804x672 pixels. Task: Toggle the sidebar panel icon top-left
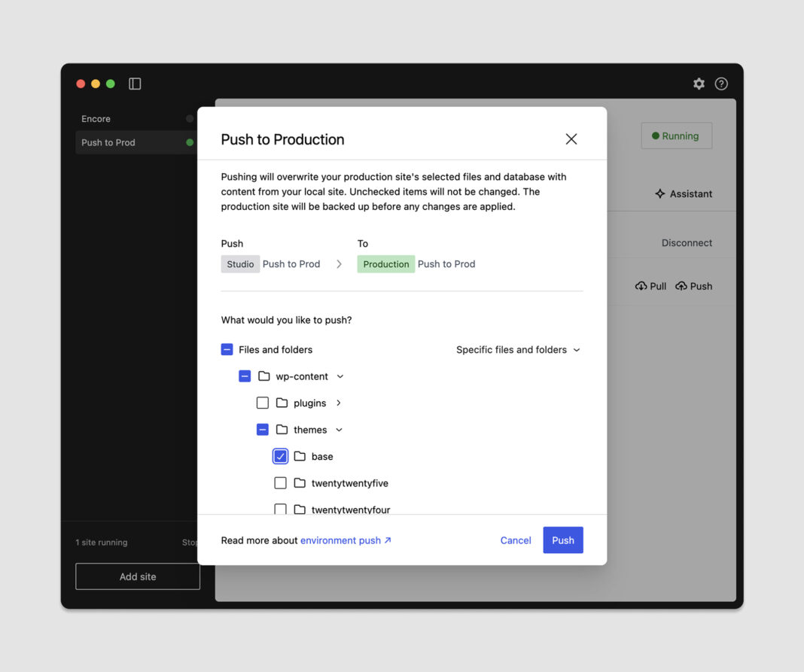click(x=135, y=84)
